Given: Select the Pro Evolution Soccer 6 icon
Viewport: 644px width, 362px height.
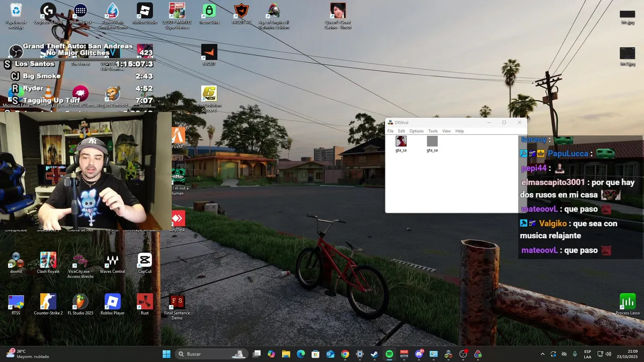Looking at the screenshot, I should point(209,99).
